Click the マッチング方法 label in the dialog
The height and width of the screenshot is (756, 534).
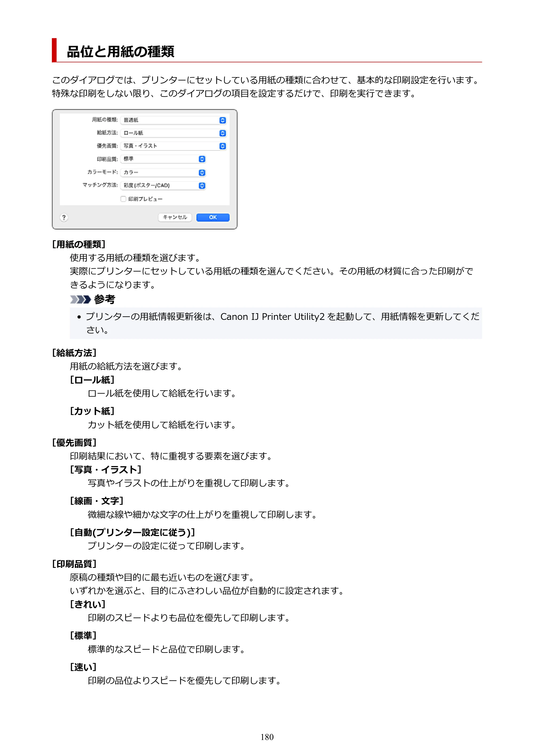[x=100, y=185]
